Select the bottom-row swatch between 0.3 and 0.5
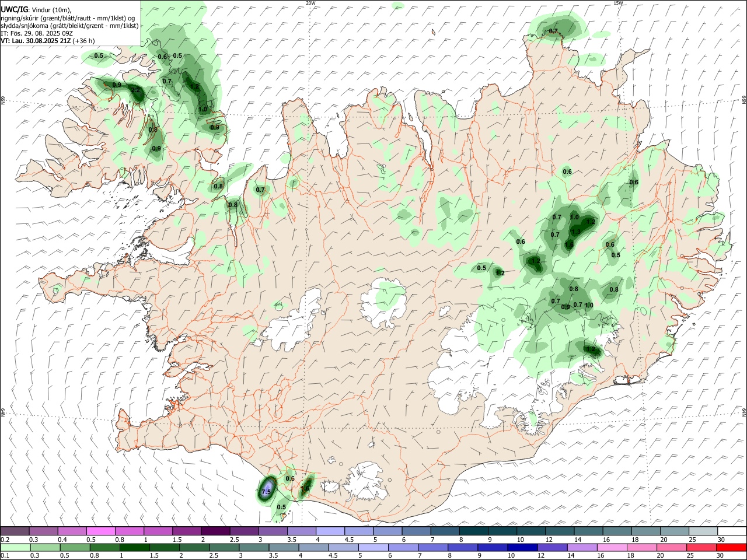 45,547
